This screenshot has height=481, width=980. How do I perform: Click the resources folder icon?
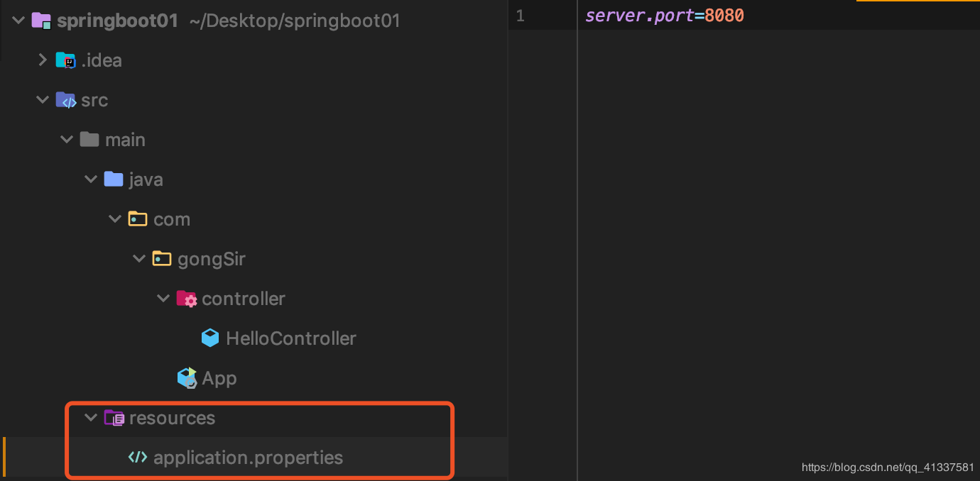coord(114,418)
